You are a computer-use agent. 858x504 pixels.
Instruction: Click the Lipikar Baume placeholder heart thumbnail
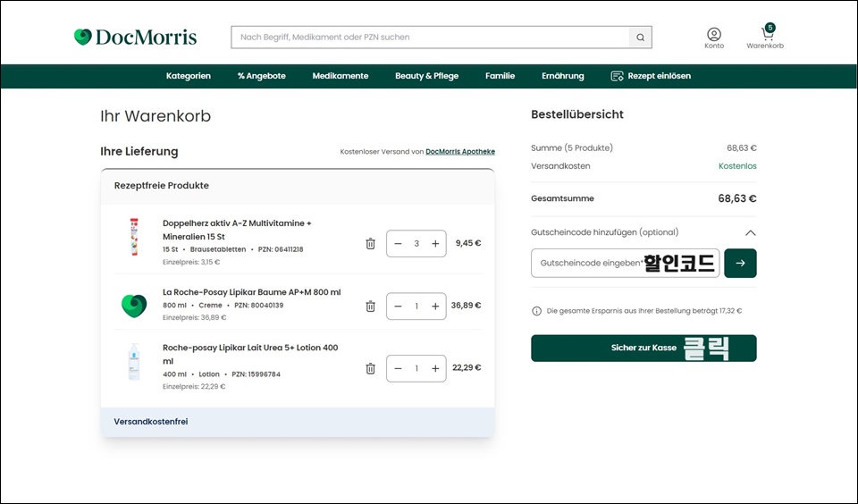coord(134,306)
